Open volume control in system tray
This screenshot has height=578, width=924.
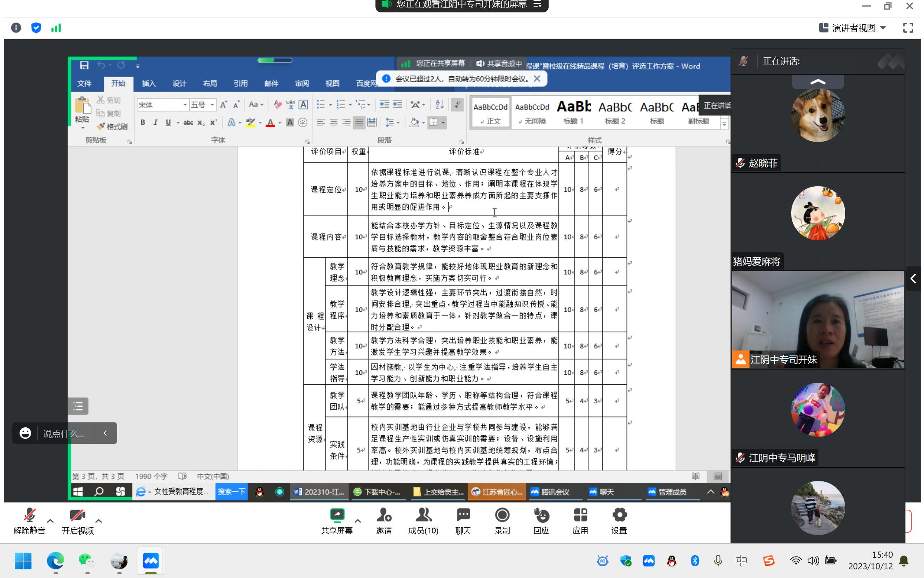click(813, 560)
